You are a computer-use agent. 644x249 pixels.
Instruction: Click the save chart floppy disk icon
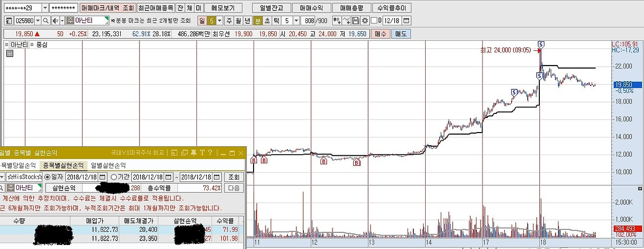point(356,21)
